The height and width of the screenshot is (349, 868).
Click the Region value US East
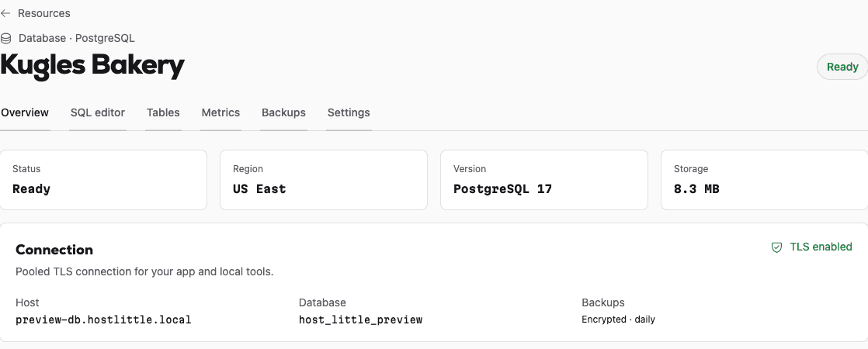coord(259,189)
